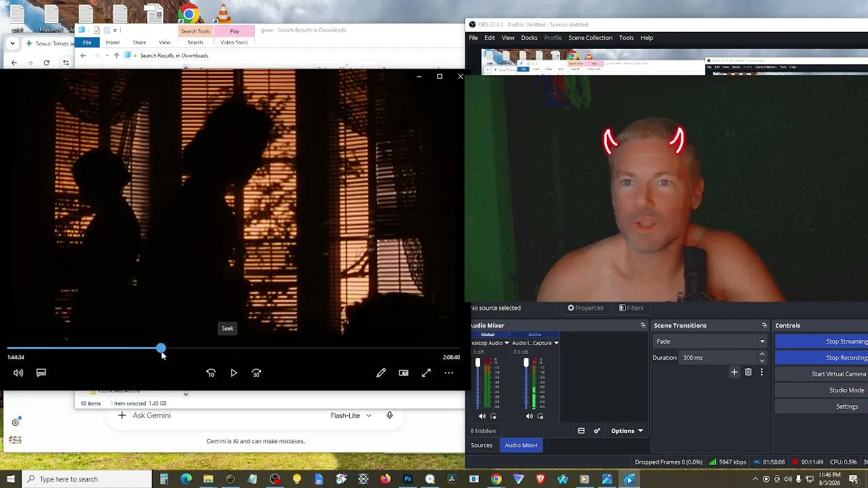Play the video in the media player

coord(234,373)
